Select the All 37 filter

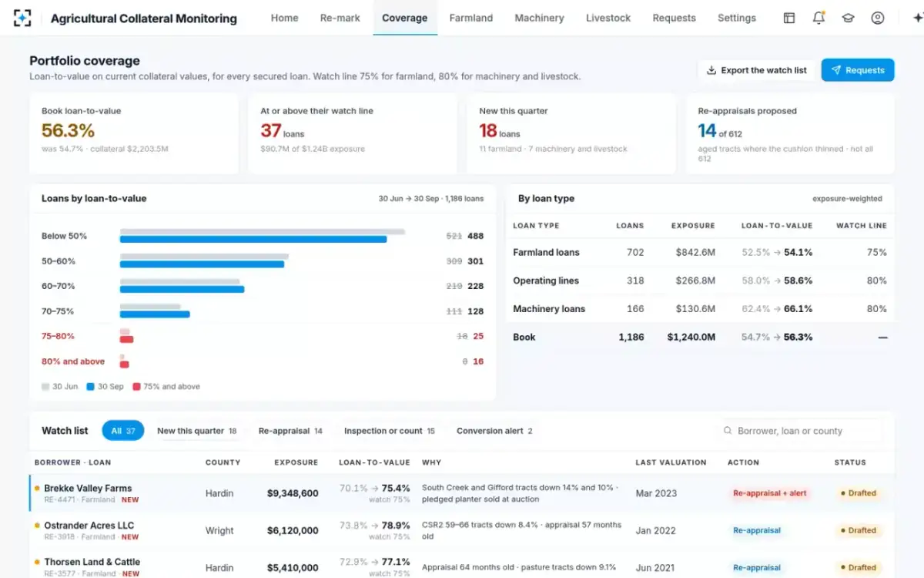coord(123,431)
